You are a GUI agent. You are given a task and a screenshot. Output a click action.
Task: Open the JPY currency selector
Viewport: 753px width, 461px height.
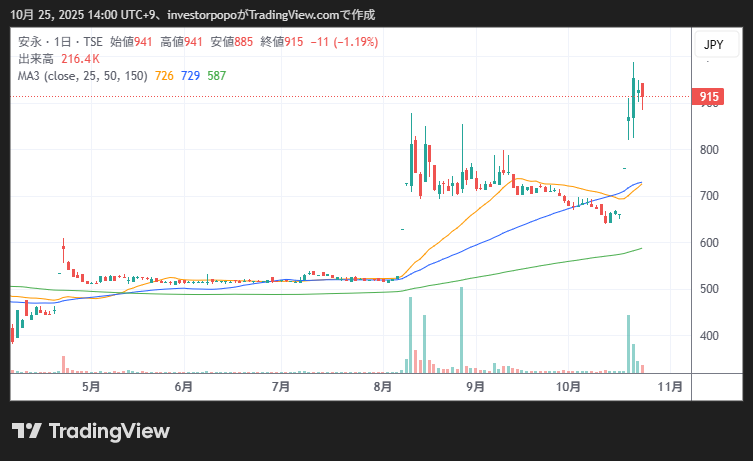[x=713, y=45]
